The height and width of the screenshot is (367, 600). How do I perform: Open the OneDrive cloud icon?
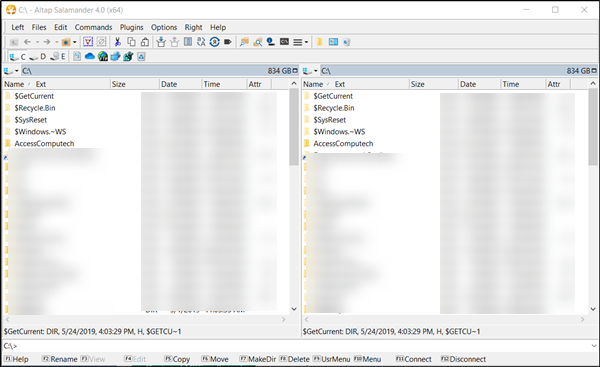(x=90, y=57)
